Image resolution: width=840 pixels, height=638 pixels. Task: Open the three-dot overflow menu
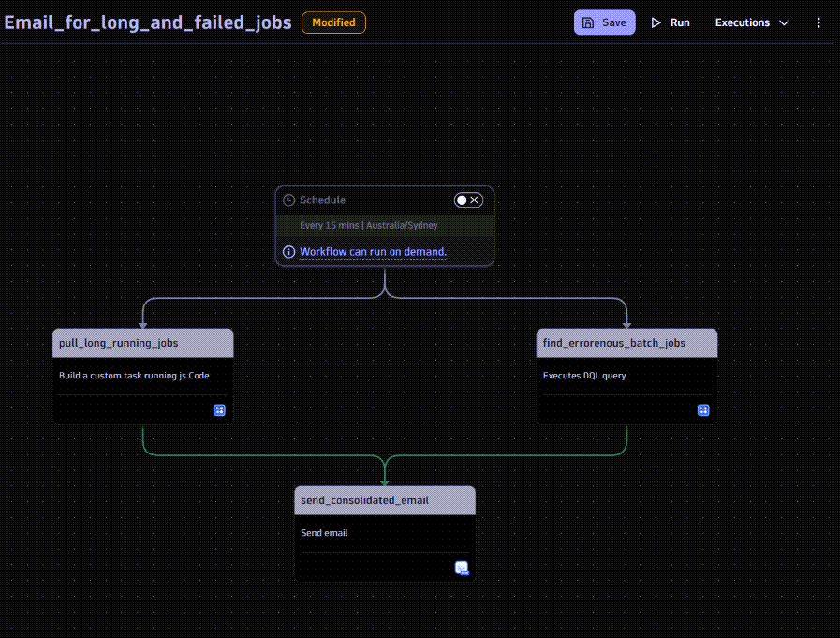point(818,22)
